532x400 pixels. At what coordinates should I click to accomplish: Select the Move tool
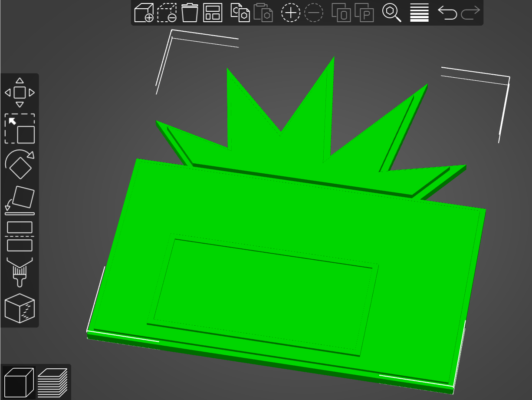20,93
